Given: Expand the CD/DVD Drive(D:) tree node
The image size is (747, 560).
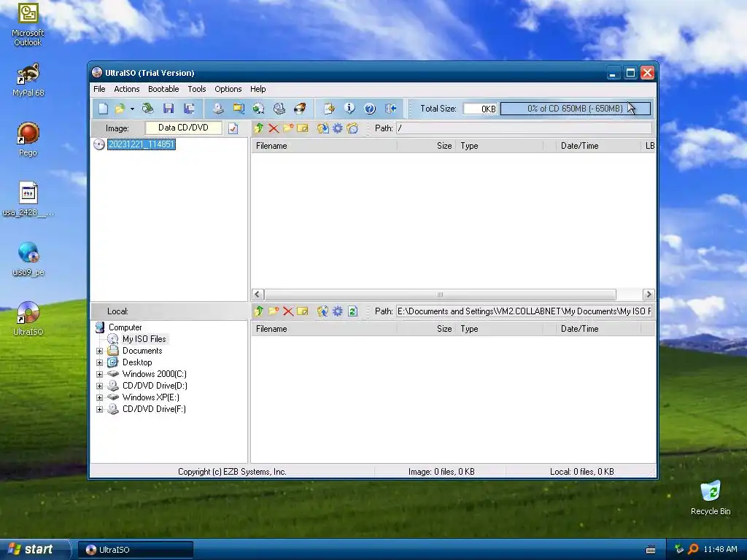Looking at the screenshot, I should click(99, 386).
